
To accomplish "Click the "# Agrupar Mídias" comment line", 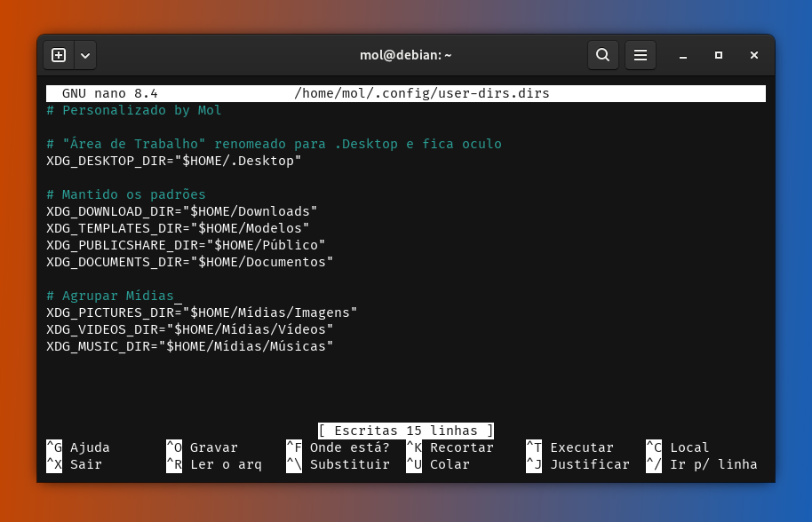I will [114, 296].
